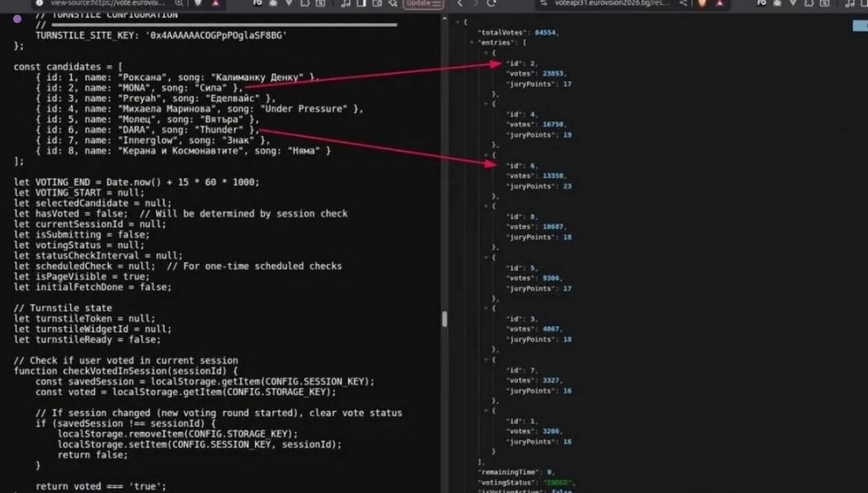Click the music note media icon in left toolbar

(346, 3)
